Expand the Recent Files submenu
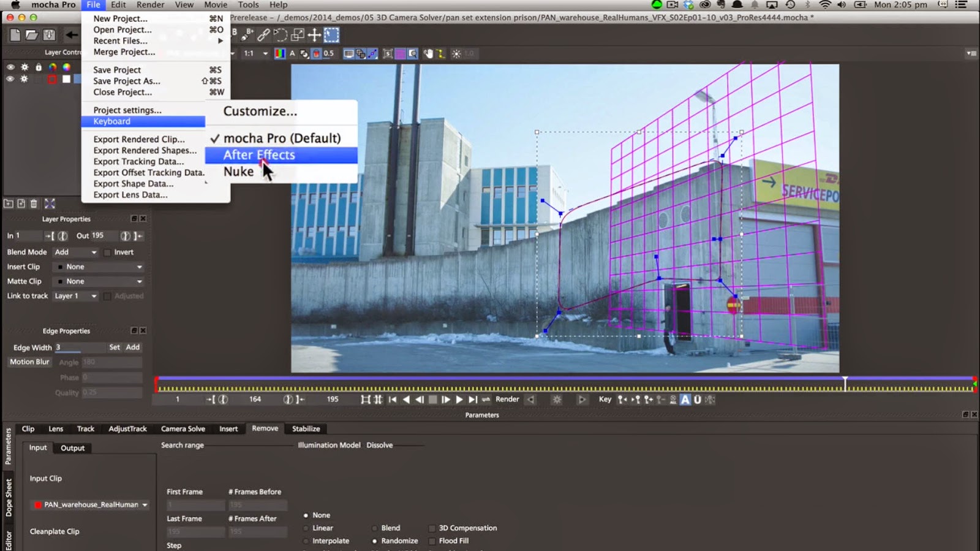 click(x=156, y=41)
